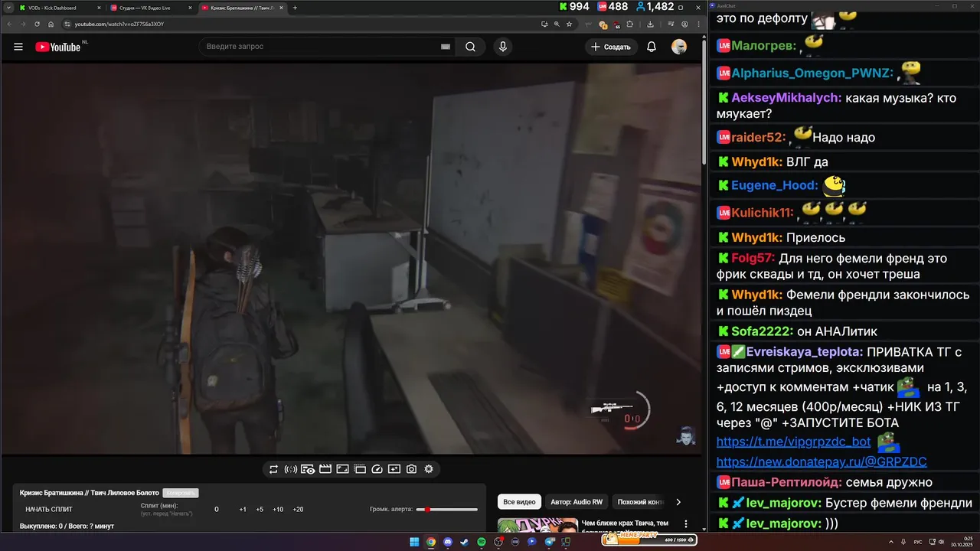The image size is (980, 551).
Task: Click the eye visibility icon below video
Action: click(308, 469)
